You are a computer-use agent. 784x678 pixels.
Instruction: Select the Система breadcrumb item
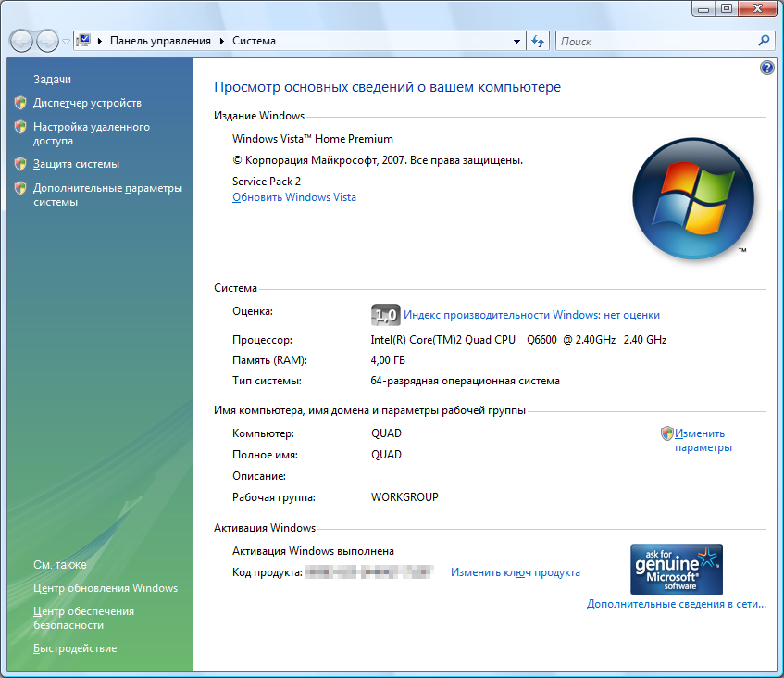pyautogui.click(x=254, y=41)
